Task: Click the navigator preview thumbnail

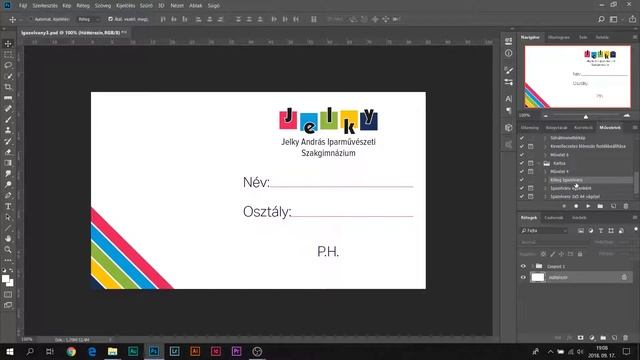Action: click(578, 77)
